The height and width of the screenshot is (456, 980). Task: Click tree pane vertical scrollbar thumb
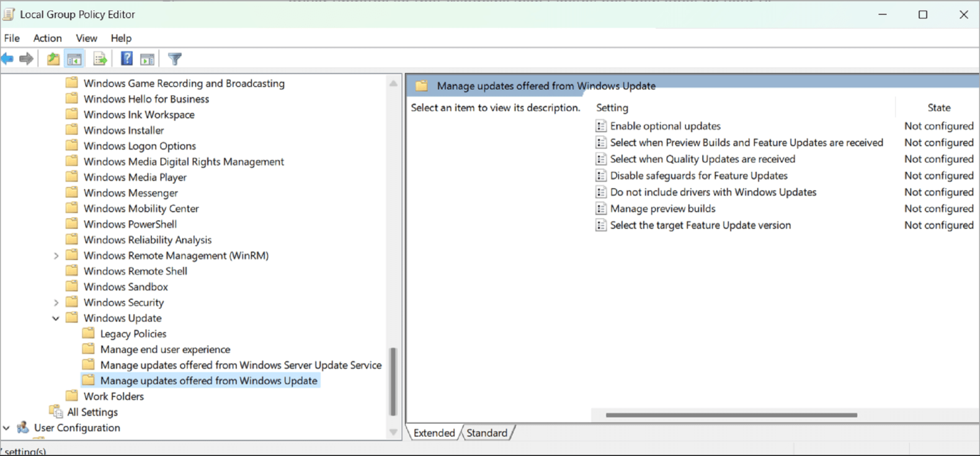pos(393,382)
